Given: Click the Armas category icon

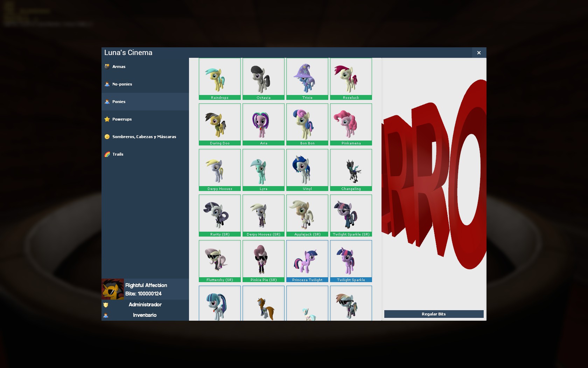Looking at the screenshot, I should (107, 67).
